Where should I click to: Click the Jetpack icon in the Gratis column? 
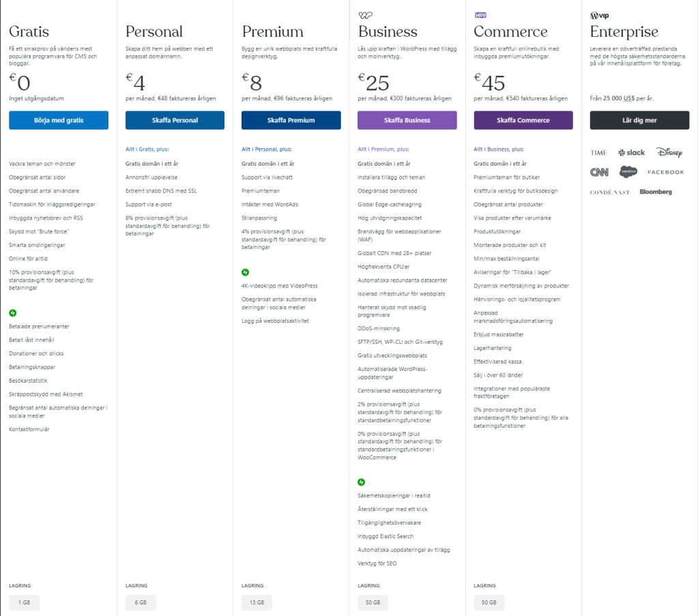12,313
